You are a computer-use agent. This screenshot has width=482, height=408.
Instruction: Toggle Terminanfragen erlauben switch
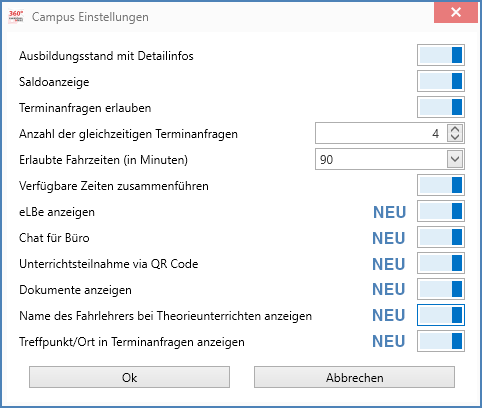click(441, 107)
